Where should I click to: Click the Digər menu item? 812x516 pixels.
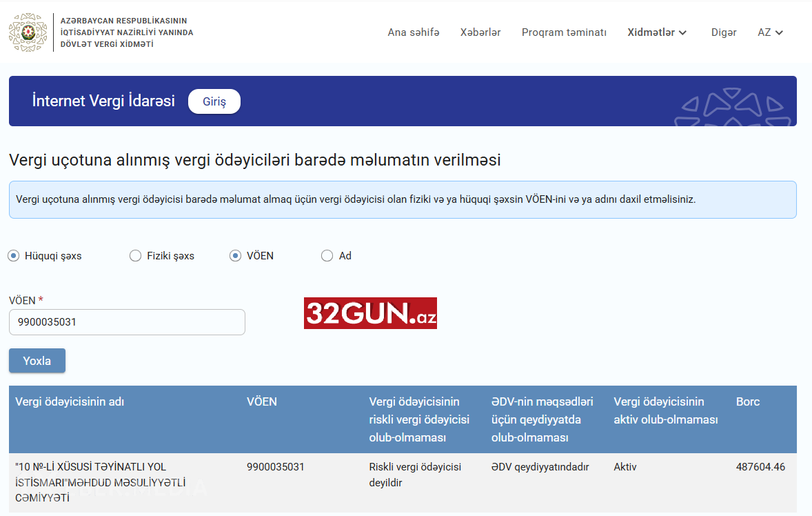point(724,32)
